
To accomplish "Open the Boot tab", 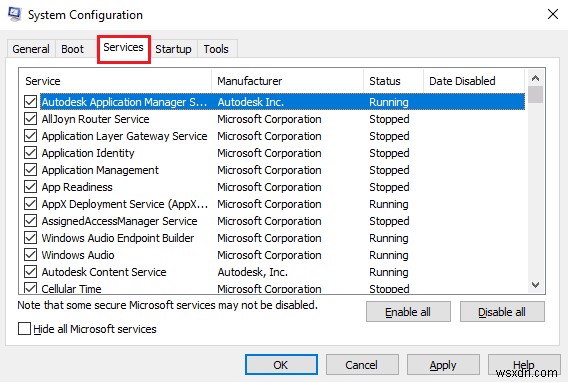I will click(x=72, y=49).
